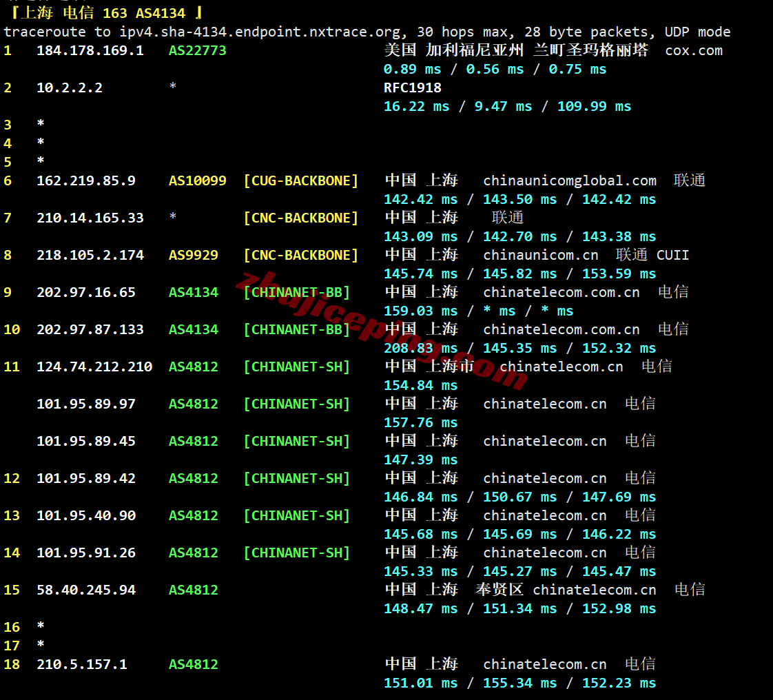The image size is (773, 700).
Task: Select the header '上海 电信 163 AS4134'
Action: click(x=103, y=13)
